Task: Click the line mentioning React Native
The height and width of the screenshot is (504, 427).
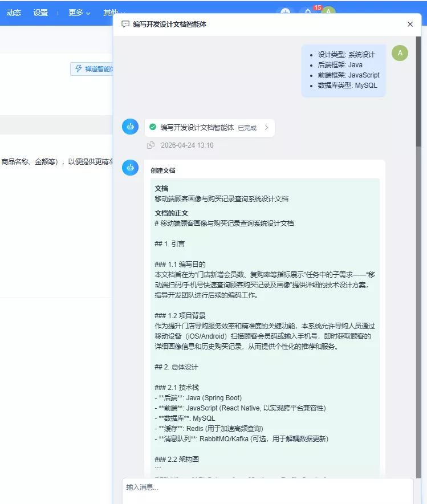Action: [x=241, y=408]
